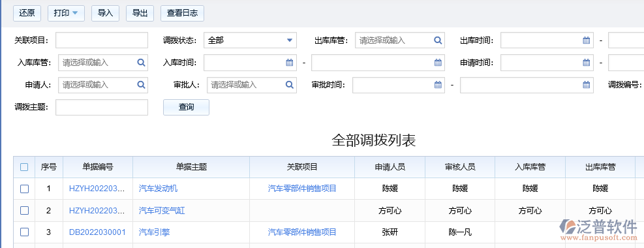This screenshot has height=248, width=644.
Task: Open calendar for 入库时间 end date
Action: tap(438, 63)
